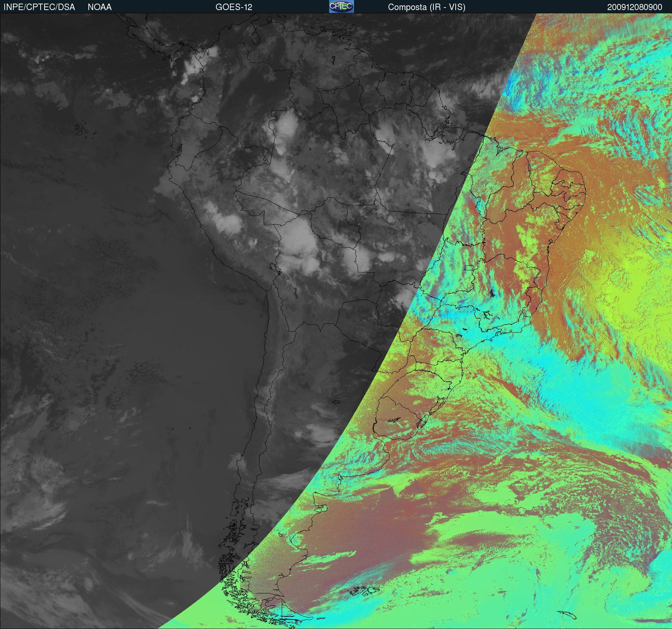Screen dimensions: 672x629
Task: Click the GOES-12 satellite label
Action: pyautogui.click(x=234, y=7)
